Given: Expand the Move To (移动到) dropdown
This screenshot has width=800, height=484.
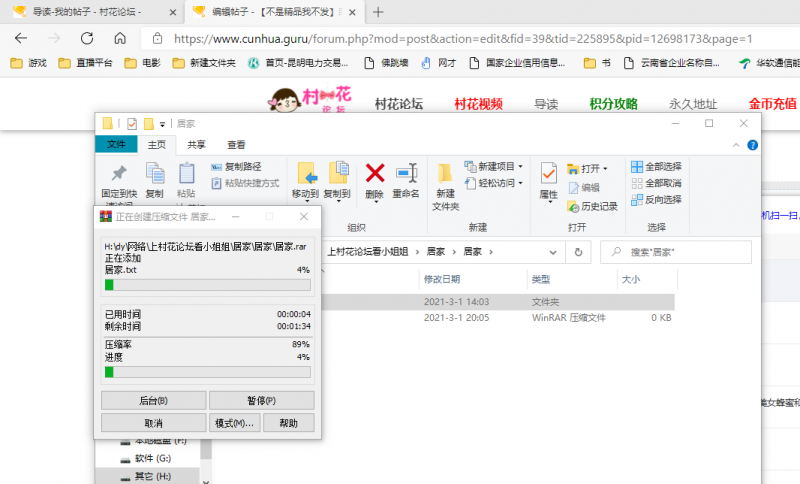Looking at the screenshot, I should [x=305, y=194].
